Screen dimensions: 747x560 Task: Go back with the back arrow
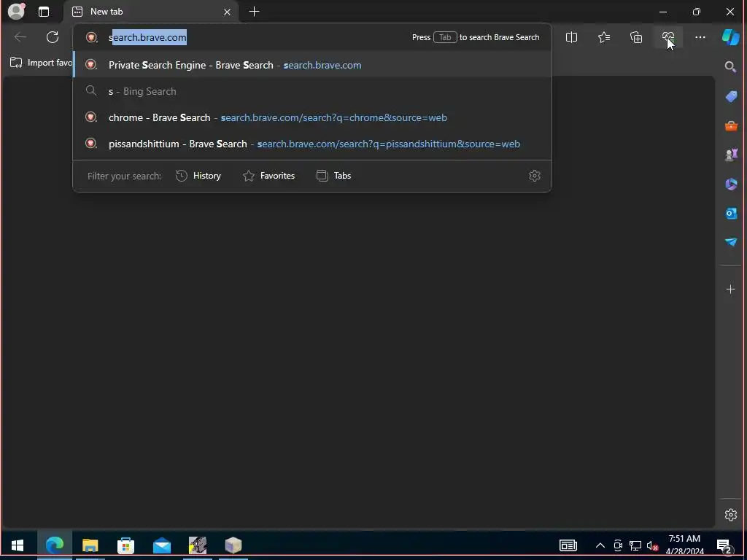click(20, 37)
